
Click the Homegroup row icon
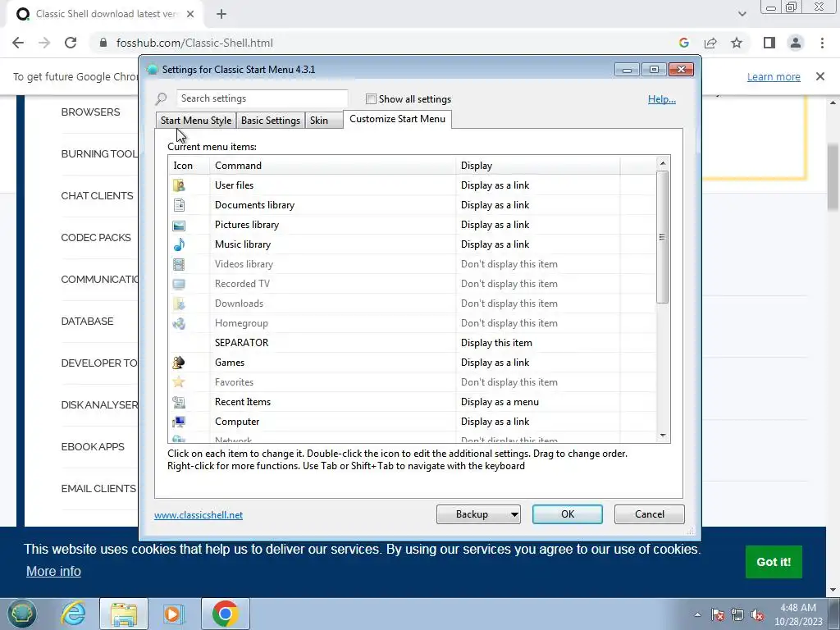point(179,323)
